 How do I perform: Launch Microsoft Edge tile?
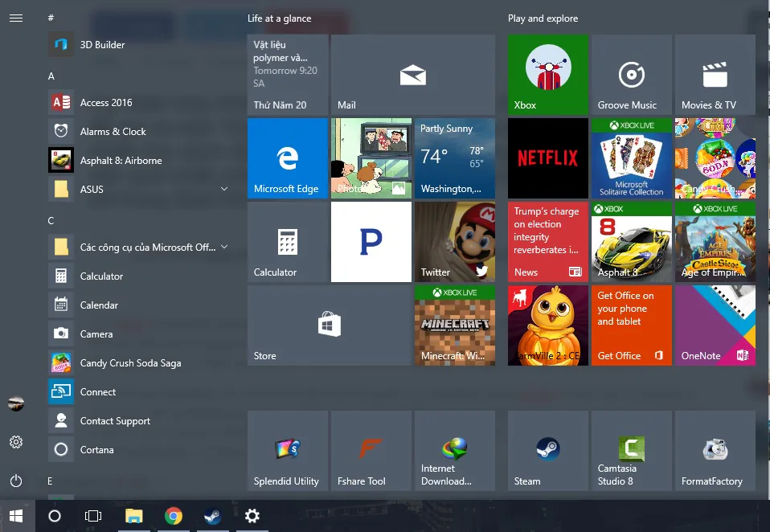288,158
